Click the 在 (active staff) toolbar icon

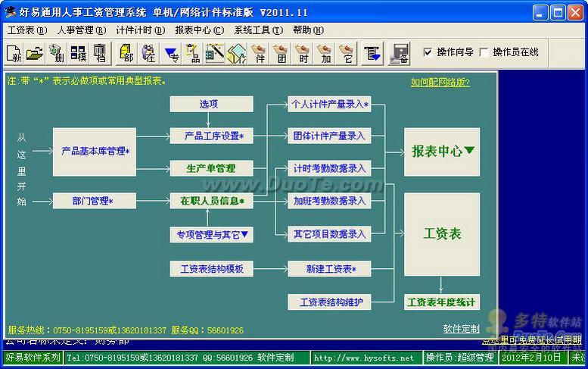point(148,53)
